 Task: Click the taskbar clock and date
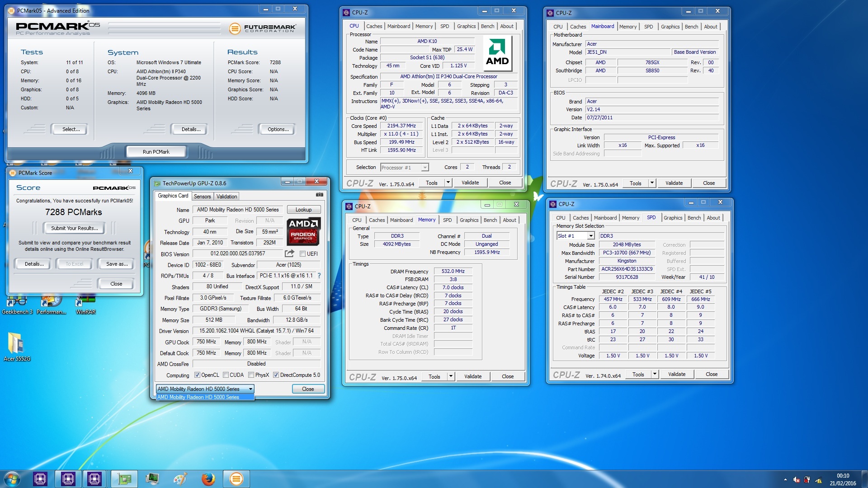click(x=843, y=479)
